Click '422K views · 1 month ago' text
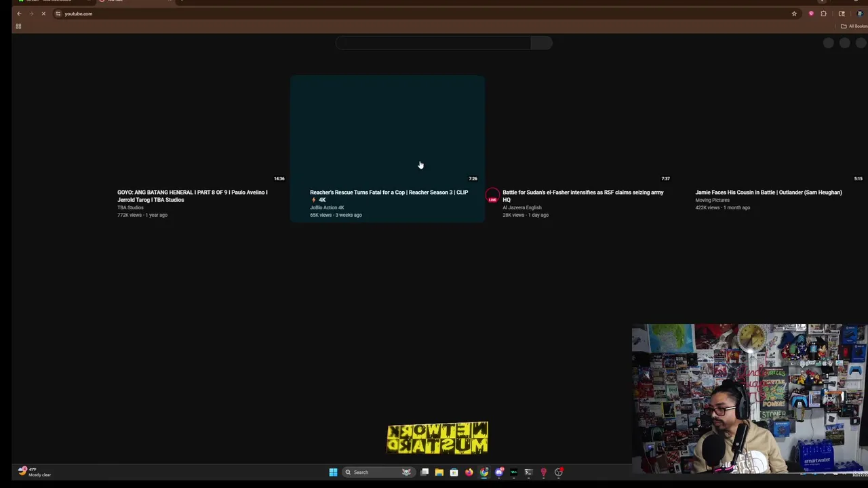 (x=722, y=207)
